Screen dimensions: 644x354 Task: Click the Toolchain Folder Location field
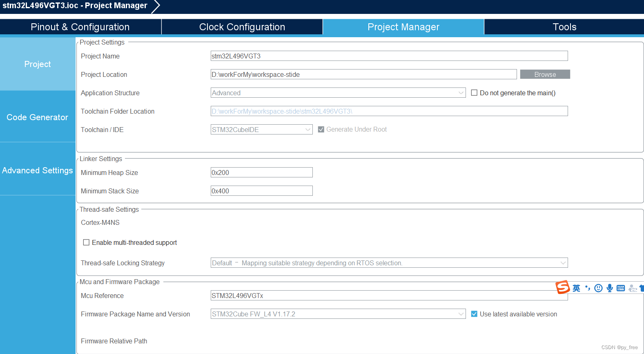(x=389, y=111)
